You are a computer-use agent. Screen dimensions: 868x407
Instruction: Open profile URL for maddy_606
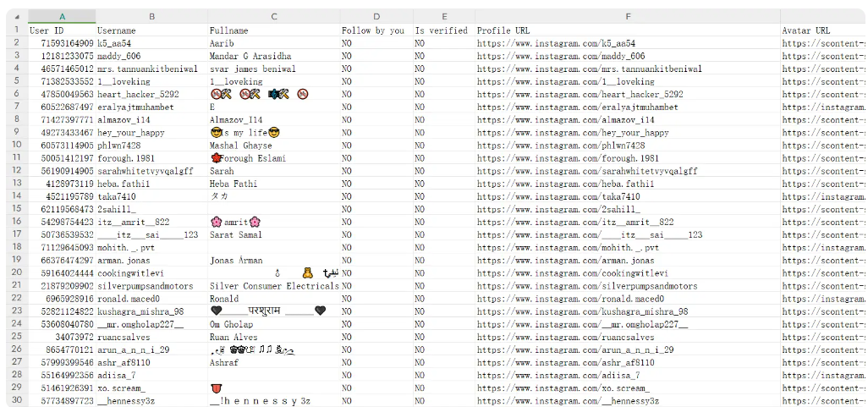point(628,56)
